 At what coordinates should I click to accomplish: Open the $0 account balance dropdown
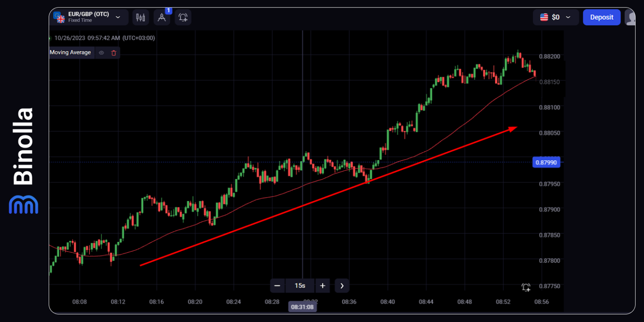coord(556,17)
